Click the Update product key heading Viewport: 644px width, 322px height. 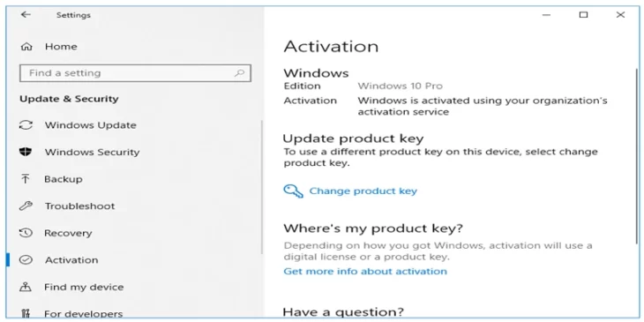point(353,139)
